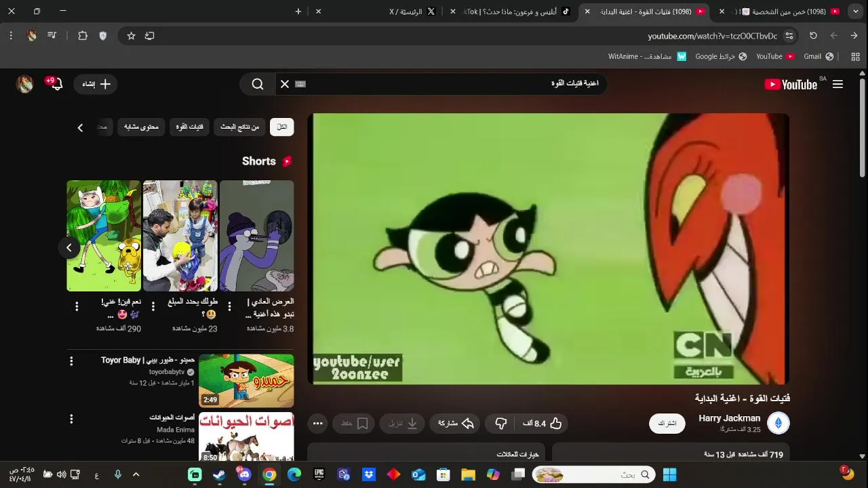Select the فتيات القوة filter chip

point(190,127)
